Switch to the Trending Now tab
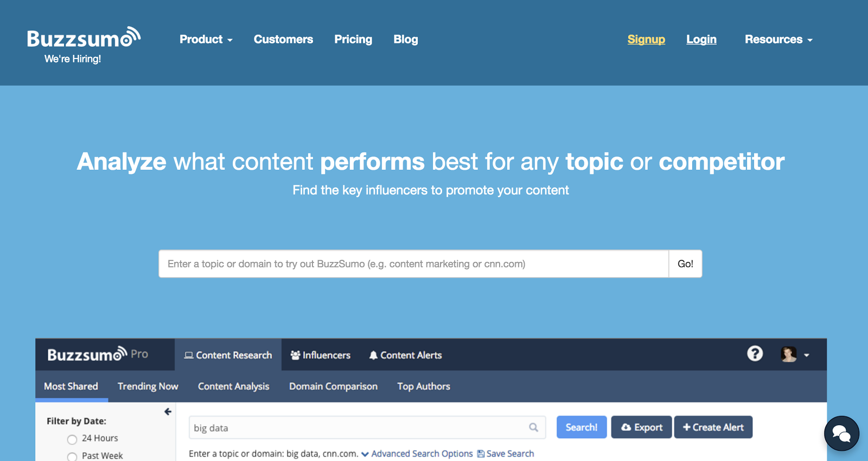 pyautogui.click(x=148, y=386)
